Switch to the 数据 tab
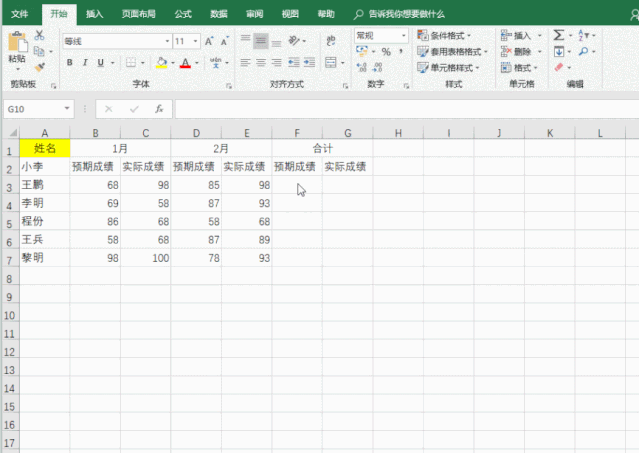The image size is (639, 453). 219,14
